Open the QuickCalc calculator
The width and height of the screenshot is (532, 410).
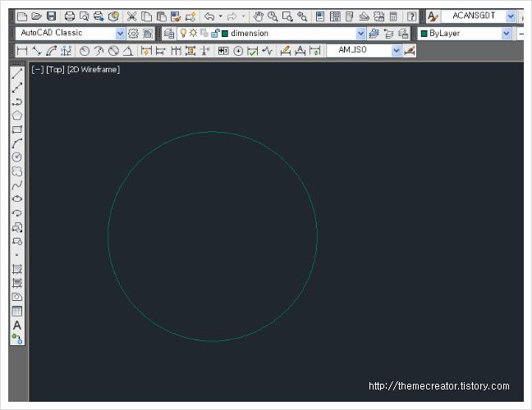tap(393, 16)
